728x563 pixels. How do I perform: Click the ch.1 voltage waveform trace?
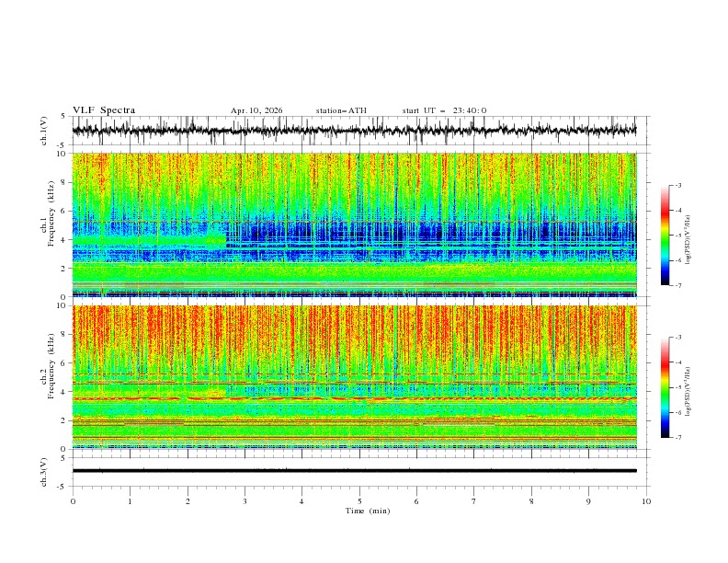pyautogui.click(x=354, y=130)
